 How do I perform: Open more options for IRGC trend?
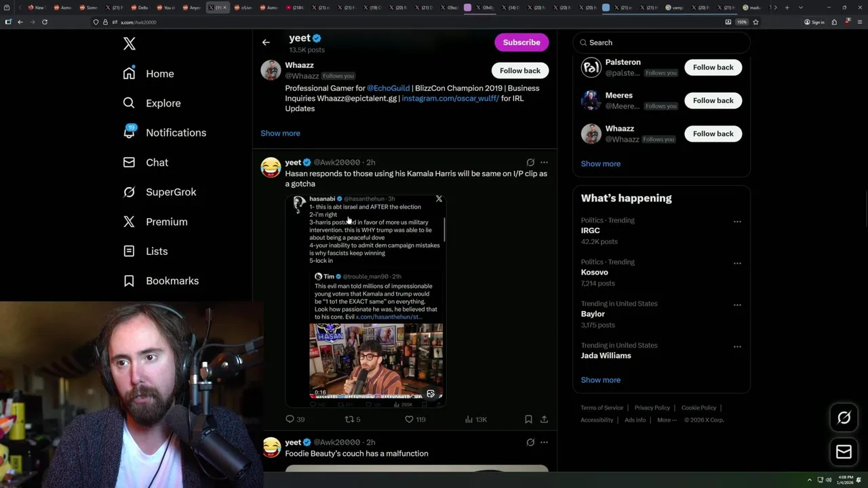tap(737, 222)
